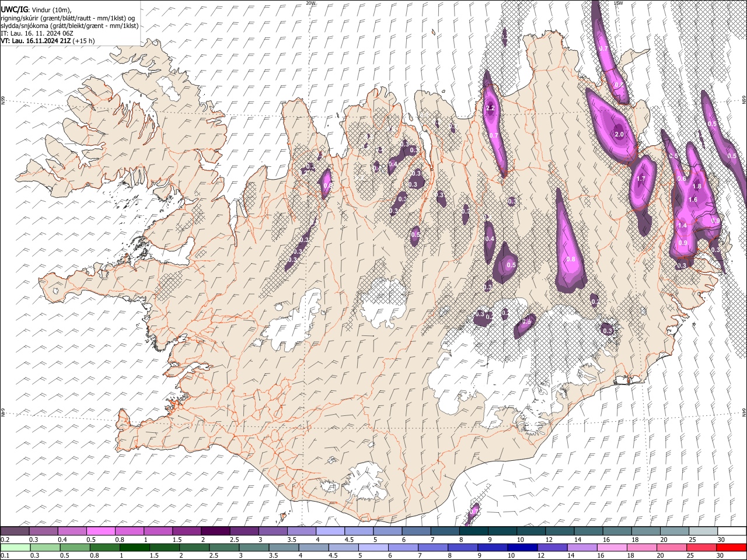Click the 2.2 snowfall value on the north coast
Image resolution: width=747 pixels, height=560 pixels.
[x=490, y=108]
